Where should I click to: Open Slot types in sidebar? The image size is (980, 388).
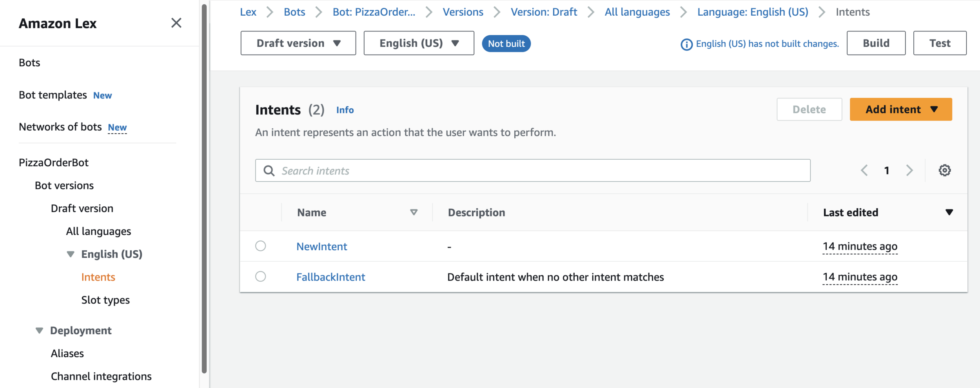click(x=105, y=300)
